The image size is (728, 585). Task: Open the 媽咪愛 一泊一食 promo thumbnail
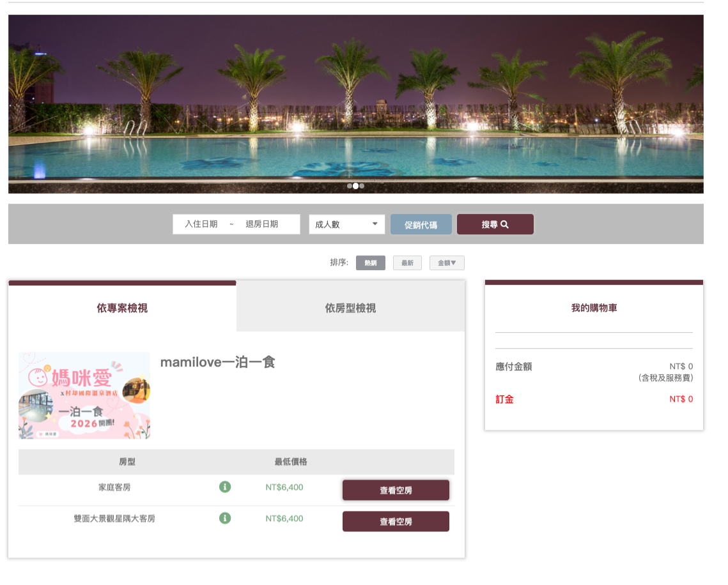tap(84, 395)
